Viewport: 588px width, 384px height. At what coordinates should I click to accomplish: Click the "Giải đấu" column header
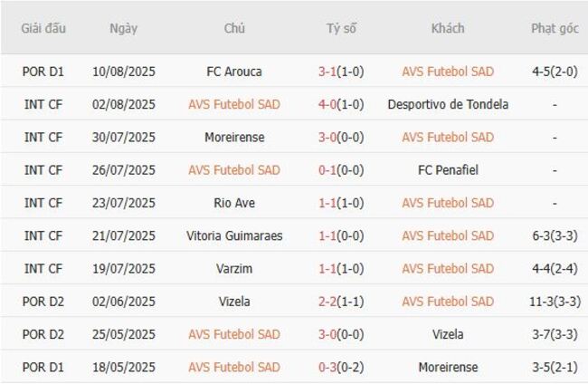(43, 28)
